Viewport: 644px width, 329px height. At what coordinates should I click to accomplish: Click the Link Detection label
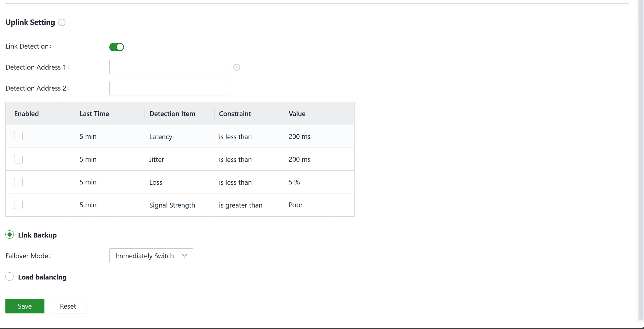coord(29,46)
